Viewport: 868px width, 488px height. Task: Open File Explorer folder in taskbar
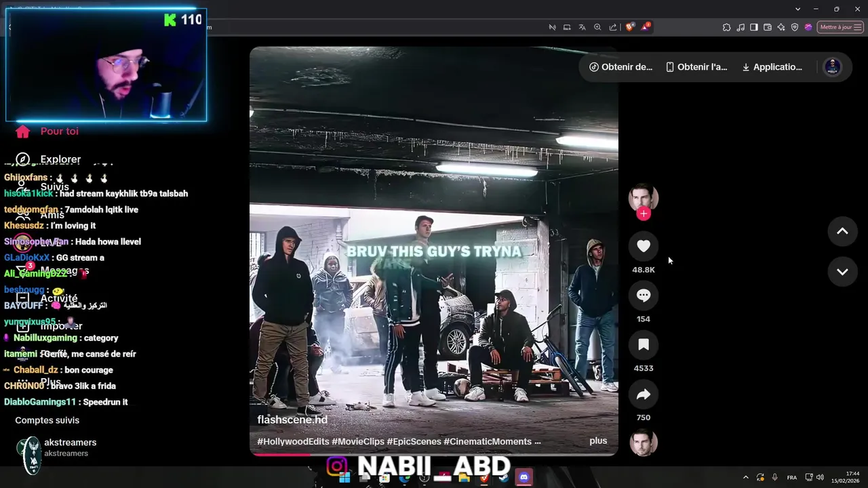point(464,478)
